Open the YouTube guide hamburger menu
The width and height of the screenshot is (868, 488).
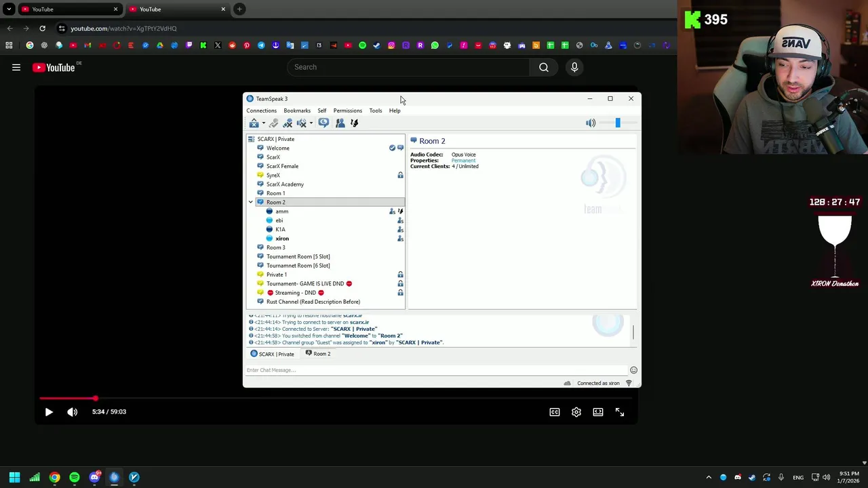[x=16, y=67]
